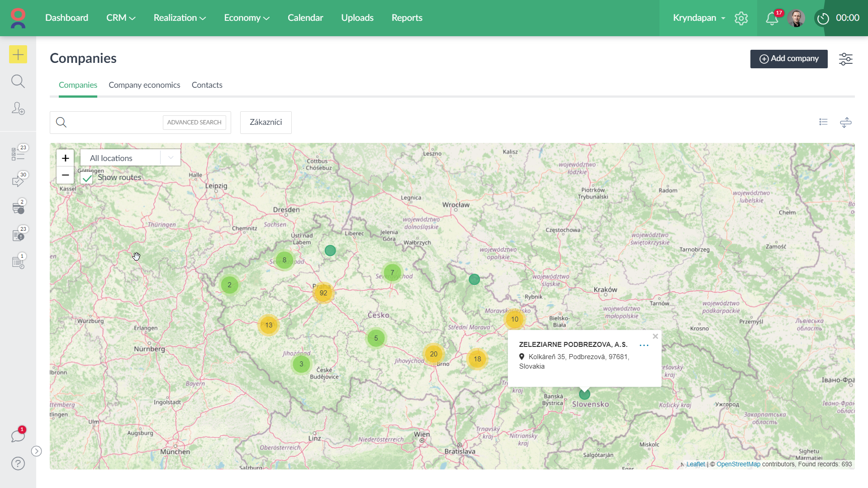Viewport: 868px width, 488px height.
Task: Expand the left sidebar arrow
Action: click(x=37, y=451)
